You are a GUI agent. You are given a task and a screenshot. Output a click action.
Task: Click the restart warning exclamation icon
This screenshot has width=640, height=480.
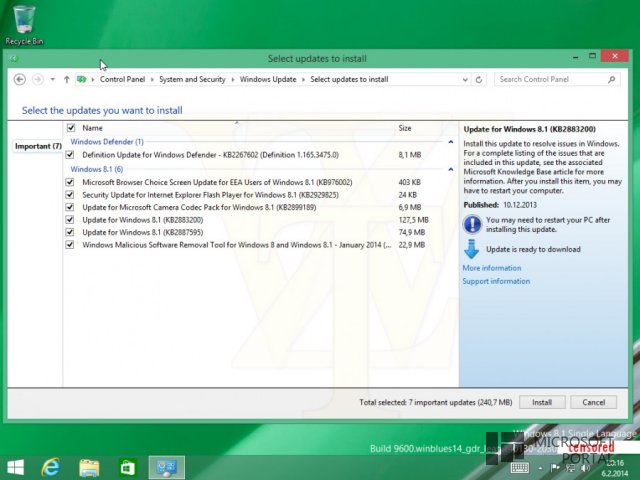472,224
